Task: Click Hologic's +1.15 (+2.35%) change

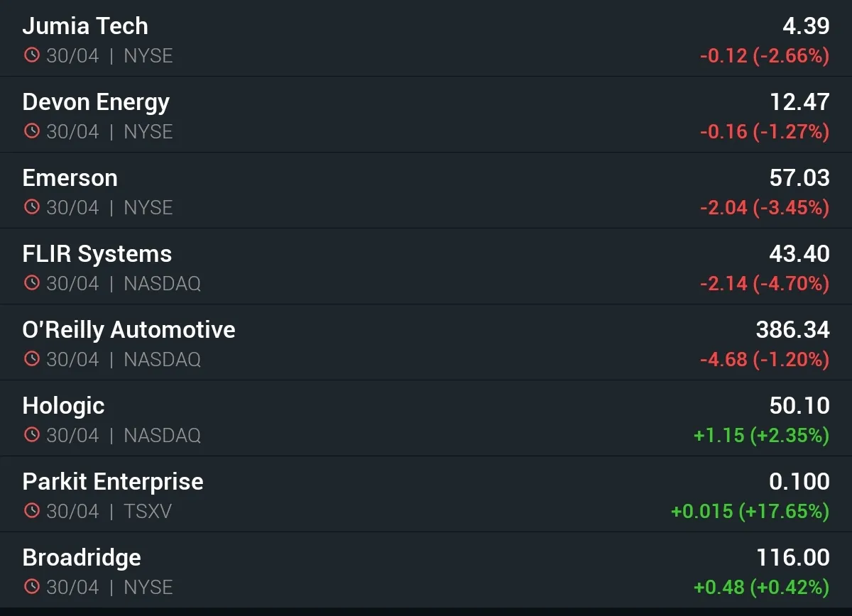Action: tap(761, 435)
